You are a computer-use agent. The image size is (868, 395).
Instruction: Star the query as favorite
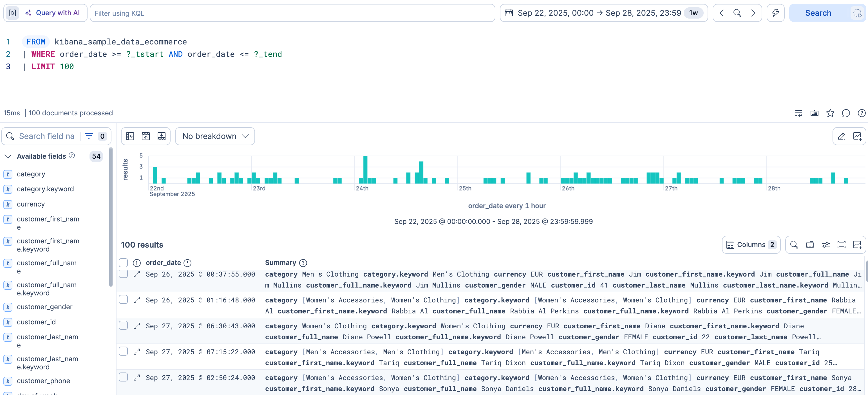[x=830, y=113]
